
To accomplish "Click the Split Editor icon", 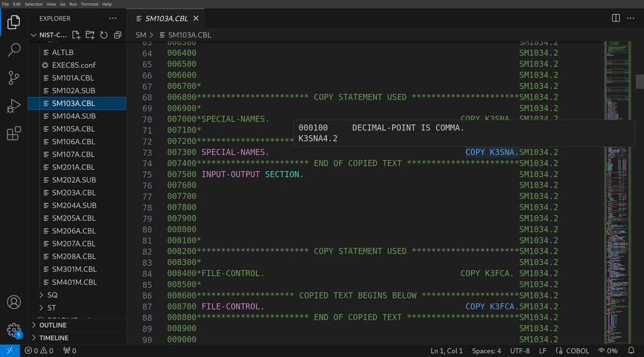I will pyautogui.click(x=616, y=18).
